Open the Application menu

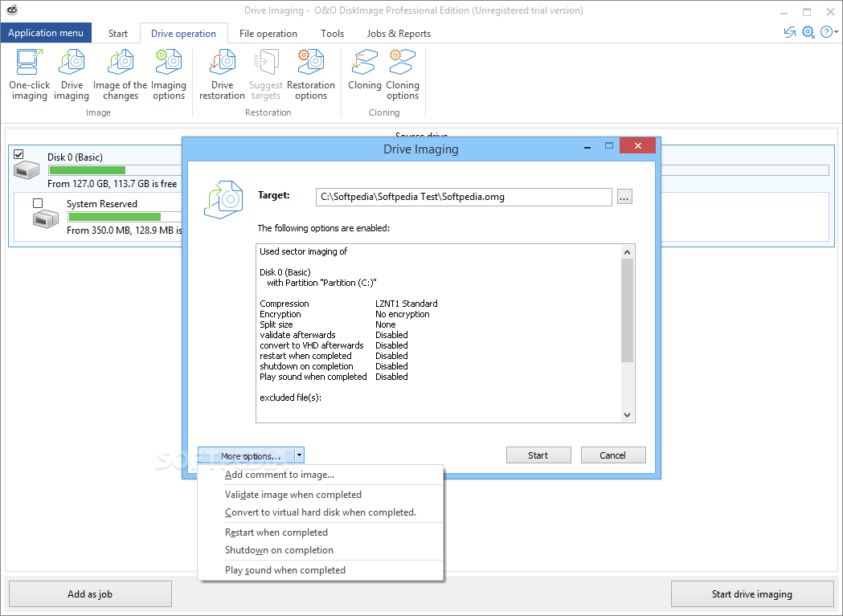tap(46, 33)
